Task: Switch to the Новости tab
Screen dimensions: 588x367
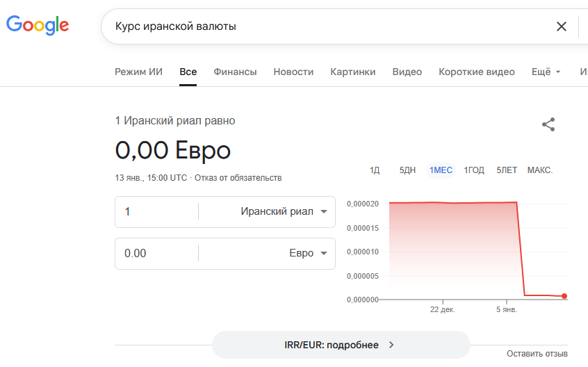Action: tap(293, 72)
